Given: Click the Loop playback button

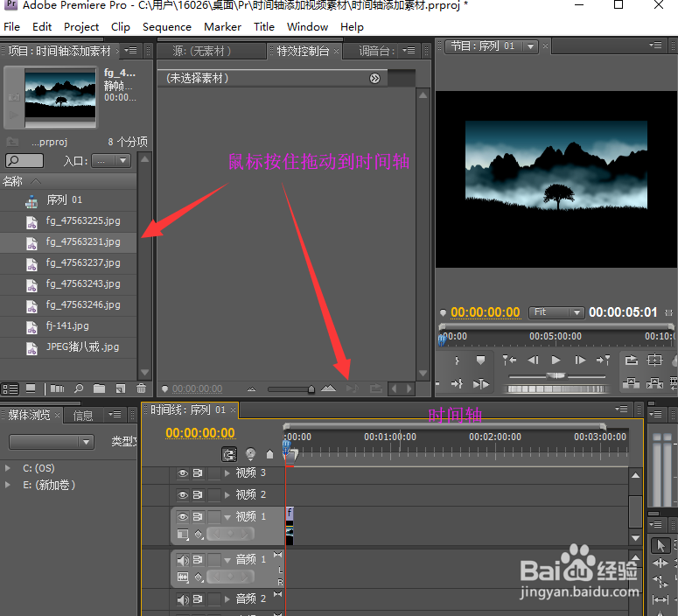Looking at the screenshot, I should pyautogui.click(x=632, y=360).
